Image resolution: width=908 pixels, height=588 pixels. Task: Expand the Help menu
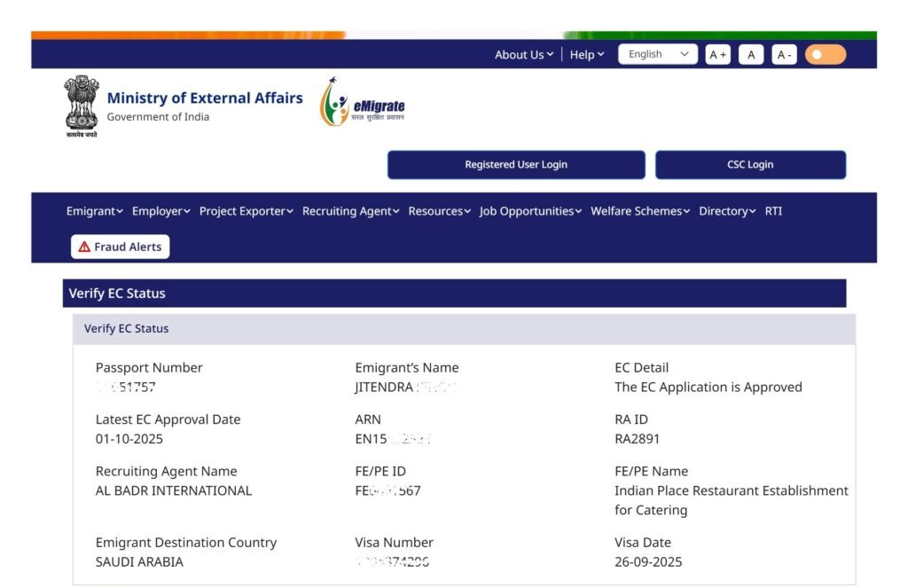coord(586,55)
